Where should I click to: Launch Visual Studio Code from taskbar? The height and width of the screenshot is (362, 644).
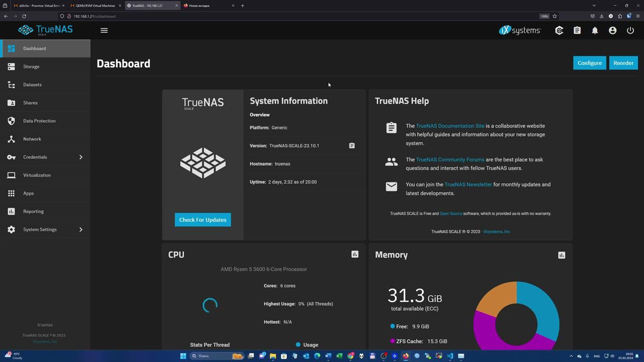450,356
